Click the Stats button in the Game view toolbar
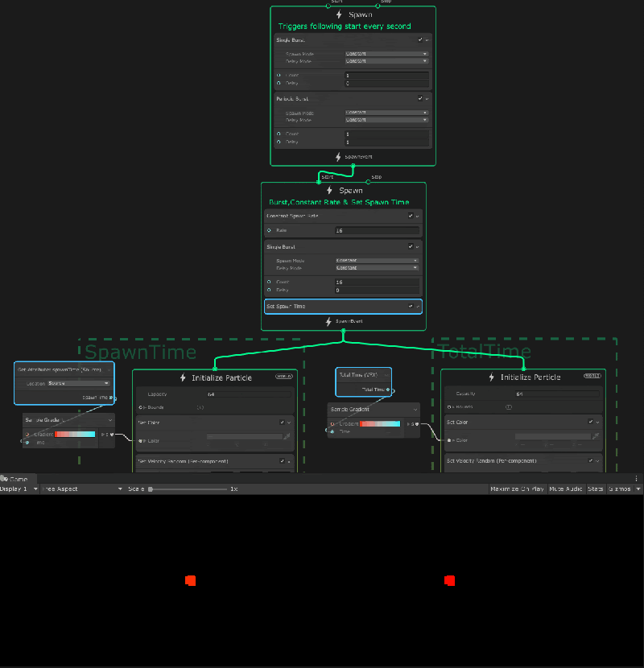 [x=595, y=489]
